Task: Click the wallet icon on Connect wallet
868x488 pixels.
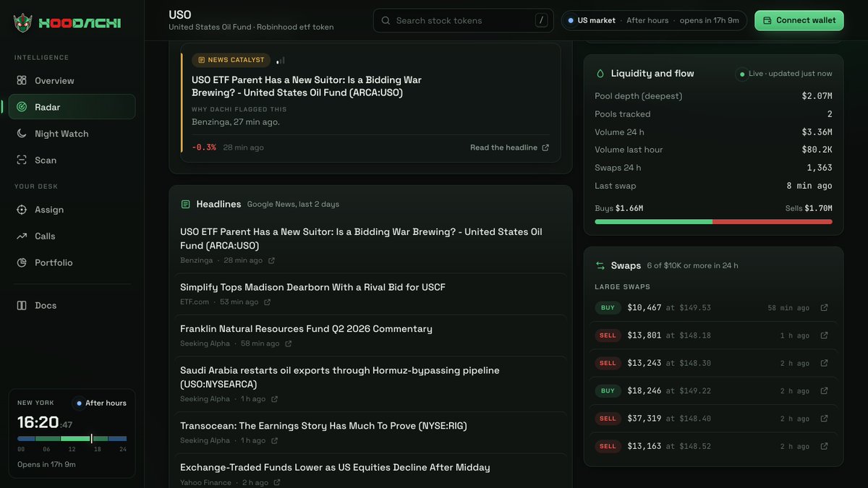Action: (x=767, y=20)
